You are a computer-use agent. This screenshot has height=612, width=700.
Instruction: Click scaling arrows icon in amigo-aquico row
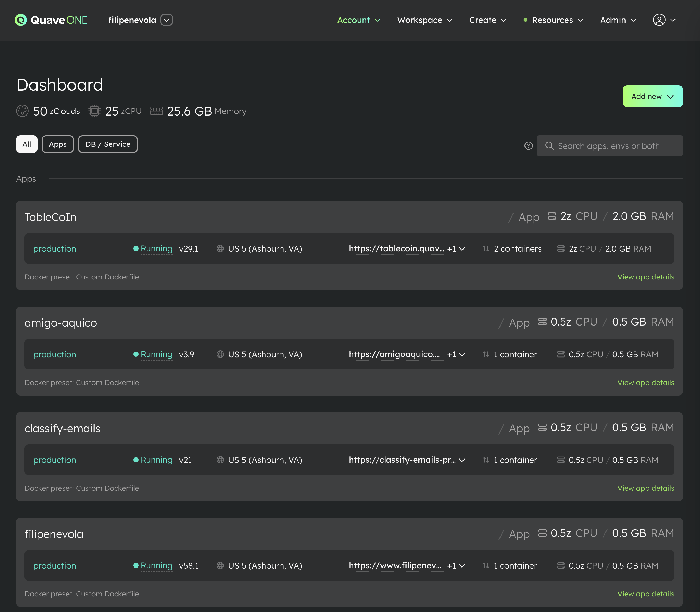[x=486, y=354]
